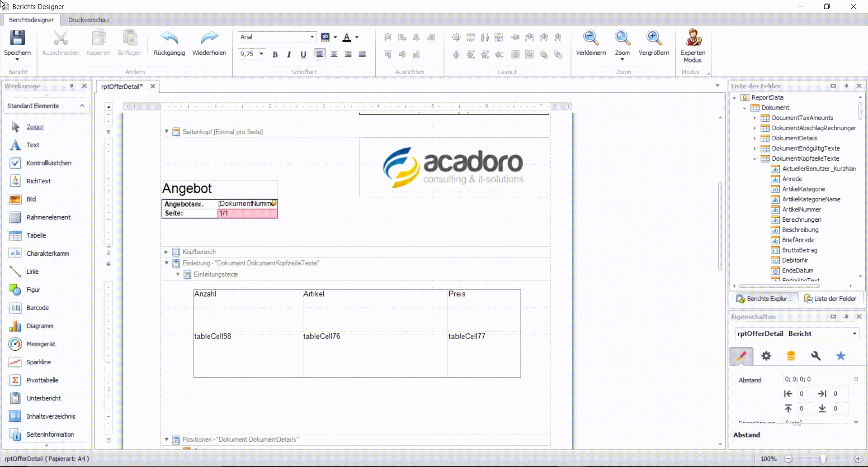
Task: Select the Barcode tool
Action: [x=38, y=308]
